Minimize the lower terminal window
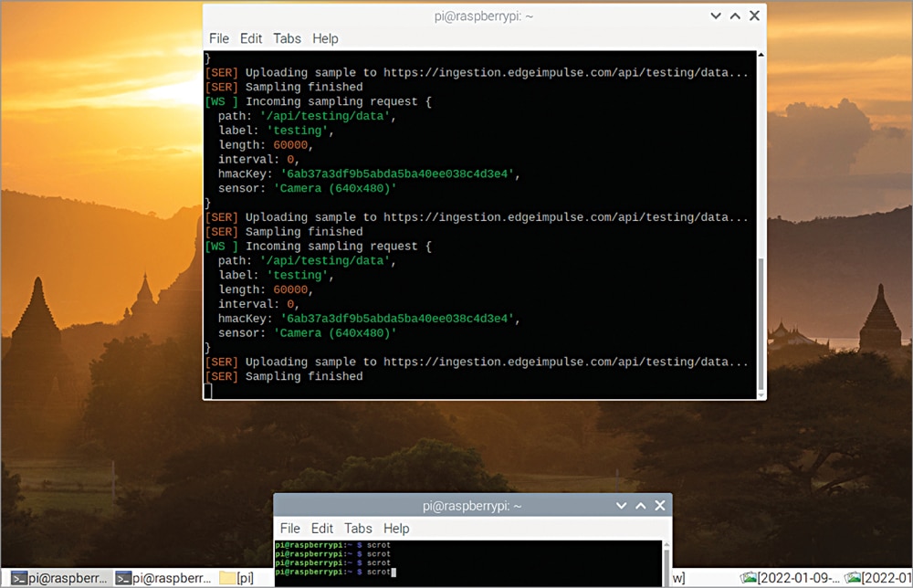The image size is (913, 588). coord(621,505)
